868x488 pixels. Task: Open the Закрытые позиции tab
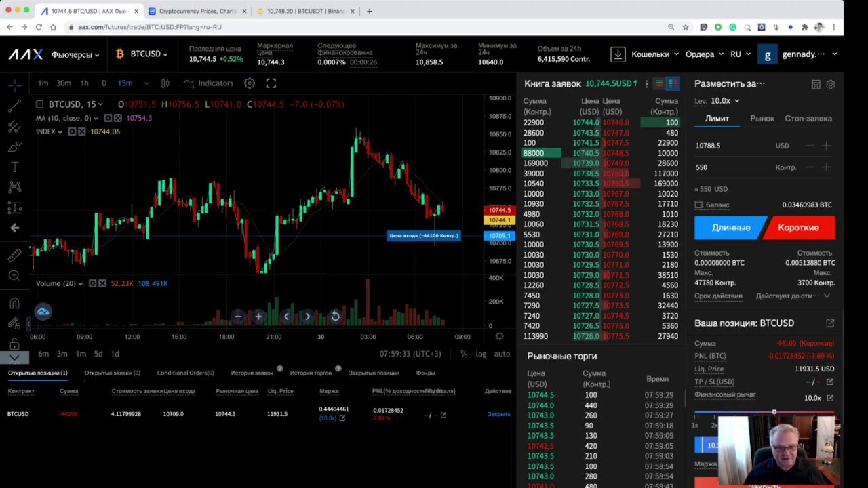[x=374, y=373]
